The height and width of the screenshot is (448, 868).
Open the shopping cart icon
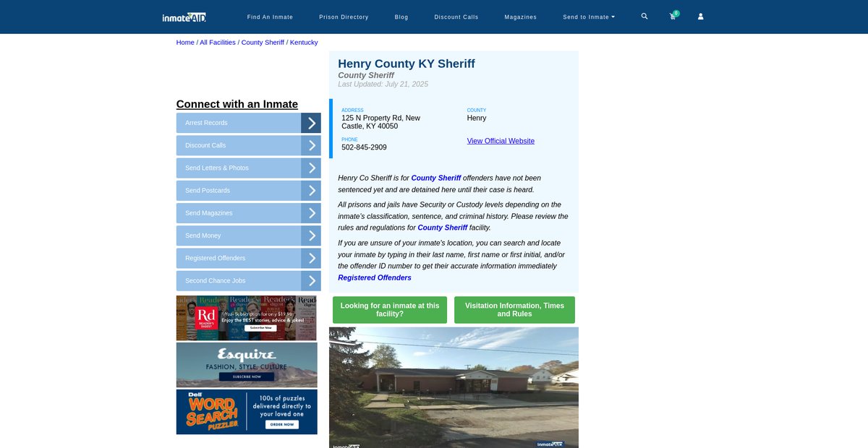[x=673, y=17]
